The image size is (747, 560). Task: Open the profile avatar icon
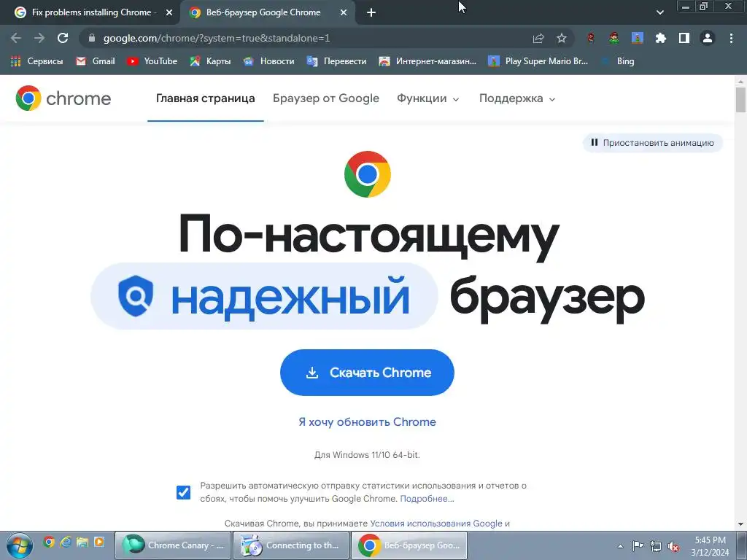pyautogui.click(x=708, y=38)
